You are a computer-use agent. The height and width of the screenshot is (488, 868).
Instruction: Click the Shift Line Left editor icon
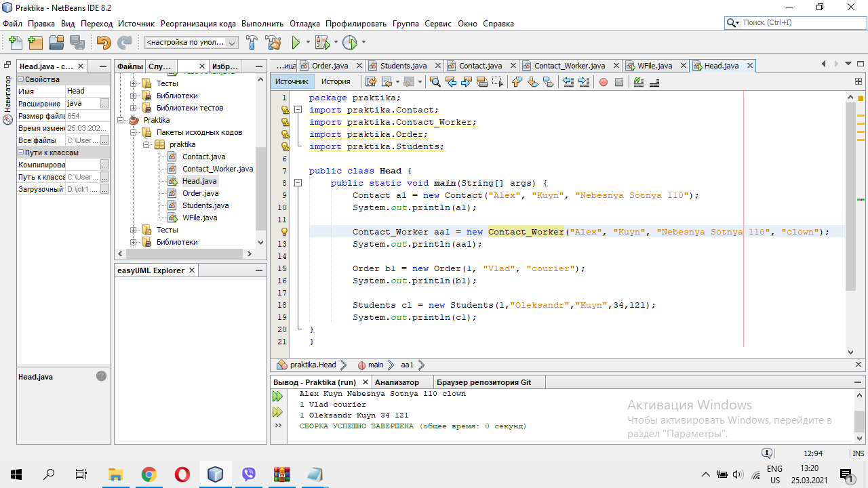coord(568,82)
